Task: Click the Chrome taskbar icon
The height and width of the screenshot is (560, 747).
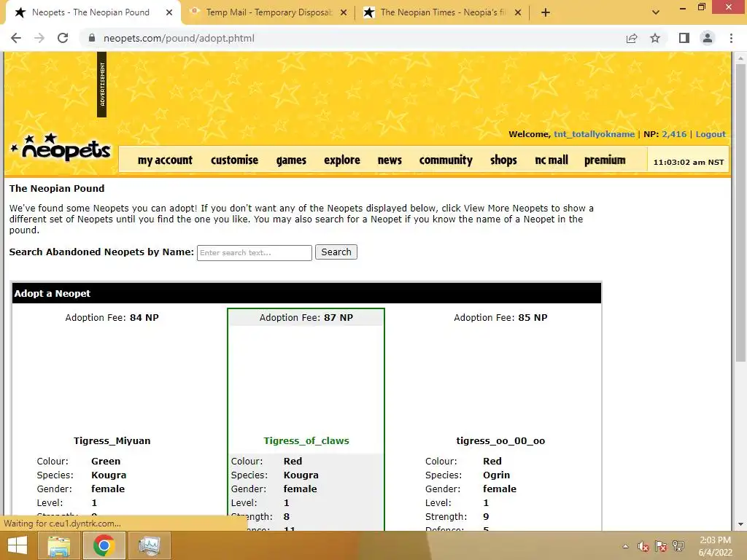Action: click(x=104, y=545)
